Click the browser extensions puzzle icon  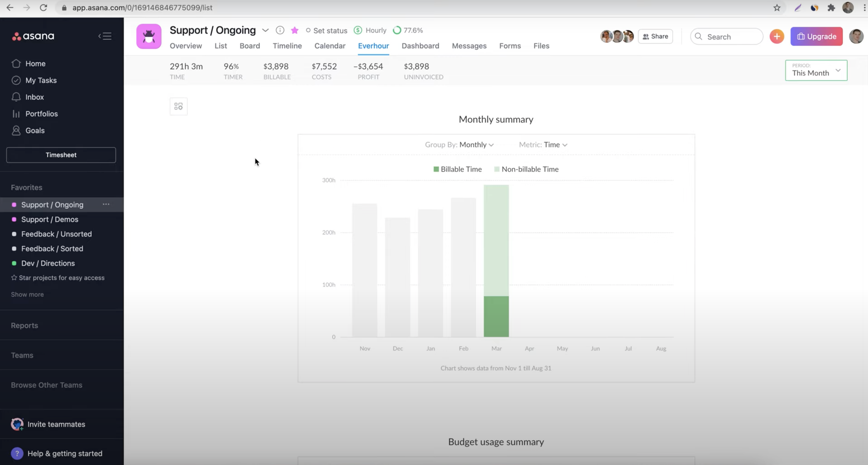tap(831, 8)
